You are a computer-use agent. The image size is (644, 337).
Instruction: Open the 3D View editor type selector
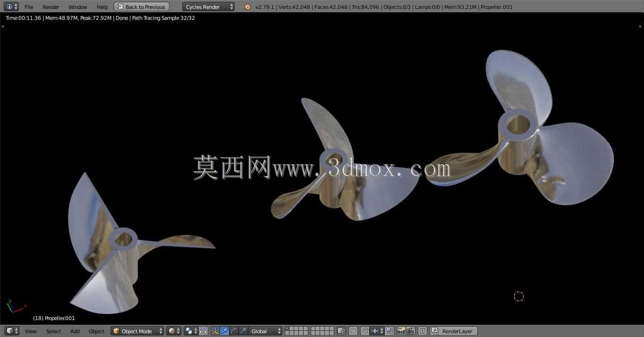point(11,331)
